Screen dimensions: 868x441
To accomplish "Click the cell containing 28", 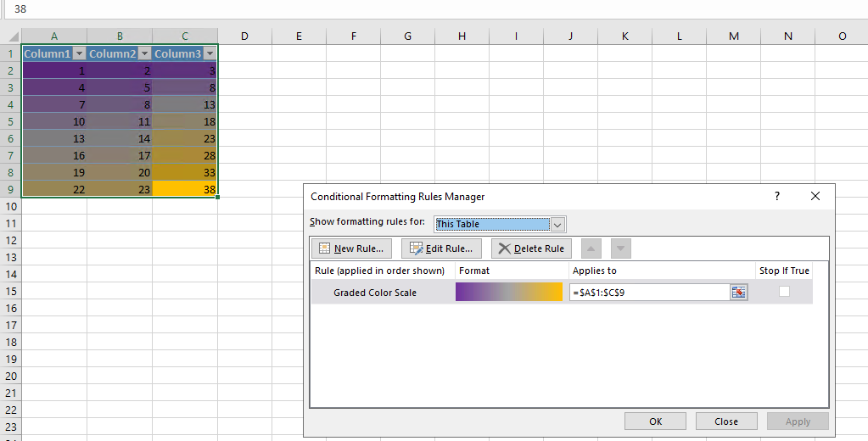I will [x=185, y=155].
